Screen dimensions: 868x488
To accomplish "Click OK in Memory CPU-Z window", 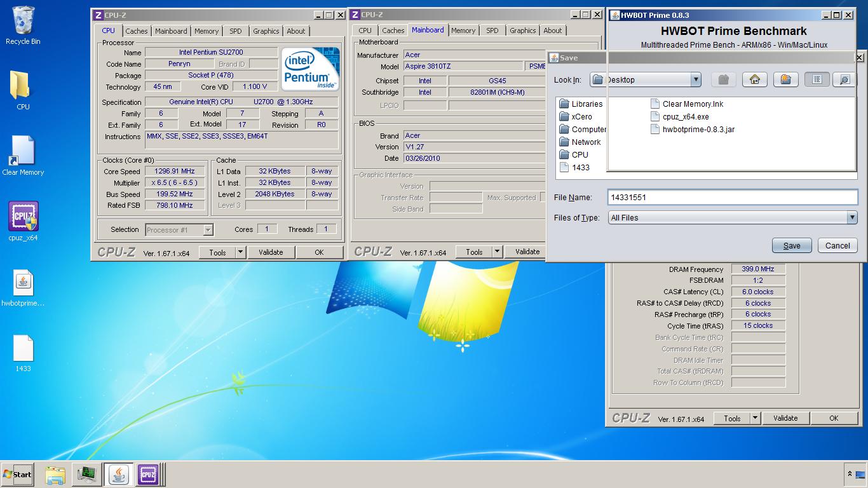I will pyautogui.click(x=834, y=418).
